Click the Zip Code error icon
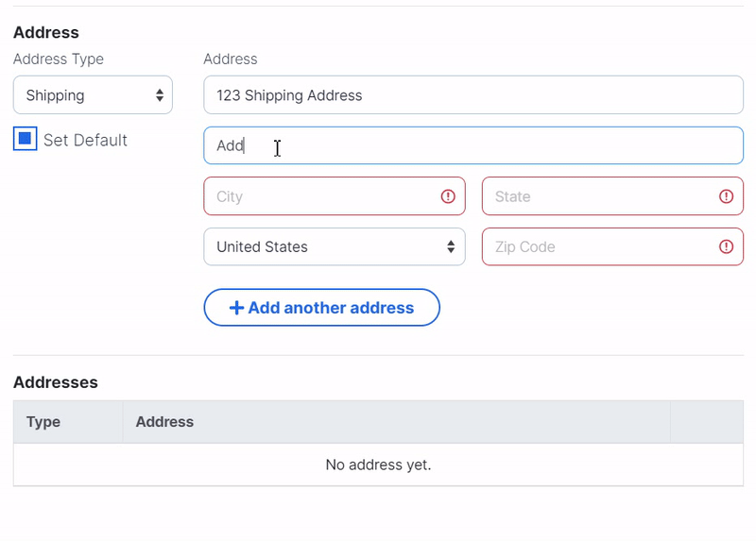Screen dimensions: 756x541 (x=726, y=246)
